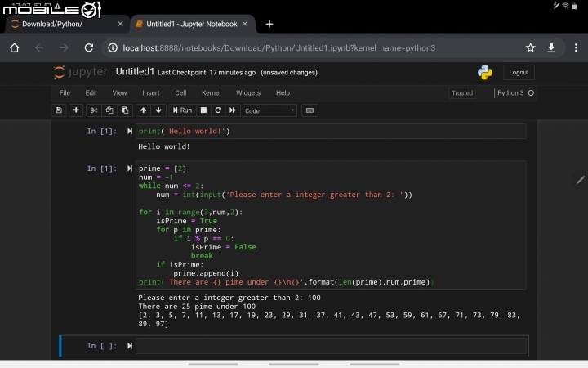588x368 pixels.
Task: Open browser downloads icon
Action: click(551, 47)
